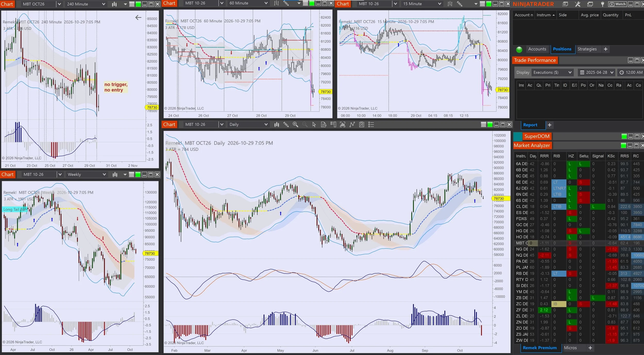Click the Watch button
The height and width of the screenshot is (355, 644).
(618, 4)
